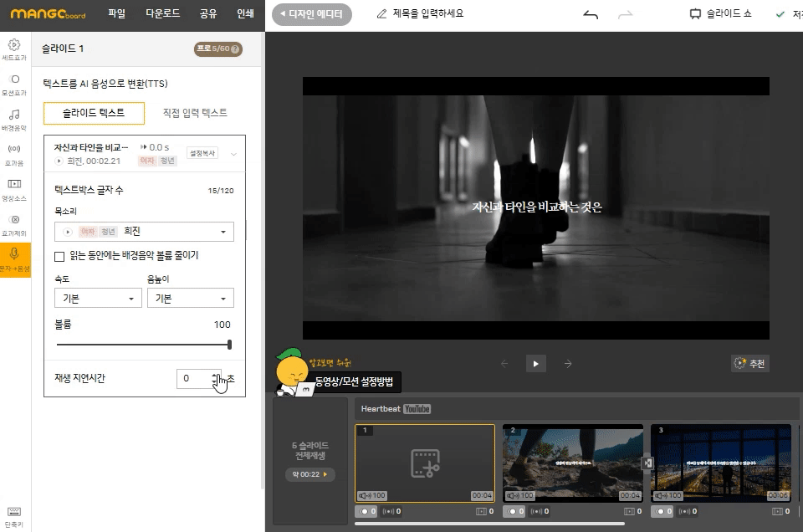The width and height of the screenshot is (803, 532).
Task: Click video source count under slide 2
Action: coord(633,511)
